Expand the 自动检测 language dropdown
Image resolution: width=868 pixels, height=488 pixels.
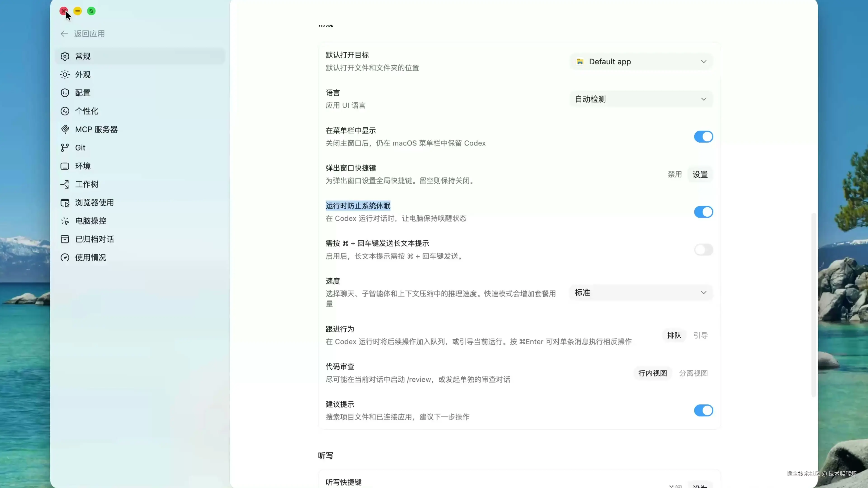tap(641, 99)
